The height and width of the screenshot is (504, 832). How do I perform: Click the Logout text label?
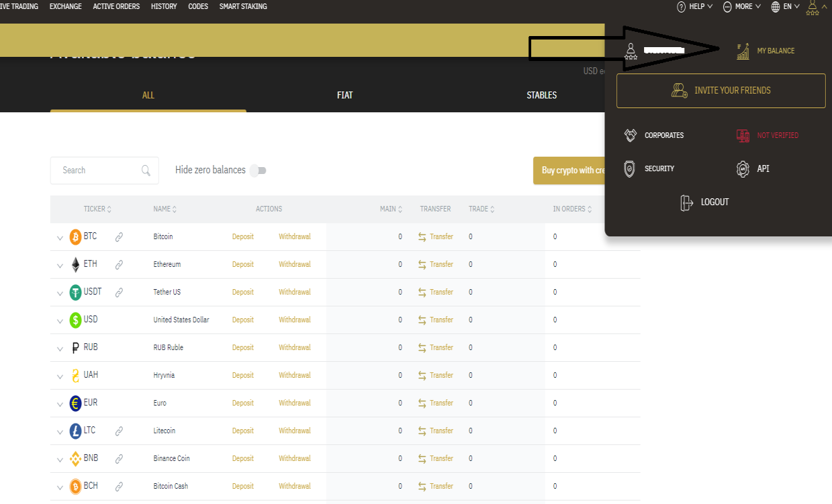click(x=715, y=202)
